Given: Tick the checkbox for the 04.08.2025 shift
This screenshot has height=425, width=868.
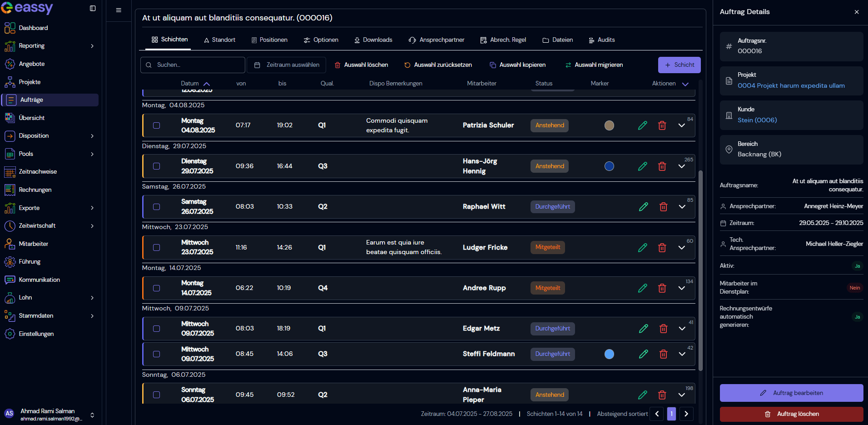Looking at the screenshot, I should coord(156,125).
